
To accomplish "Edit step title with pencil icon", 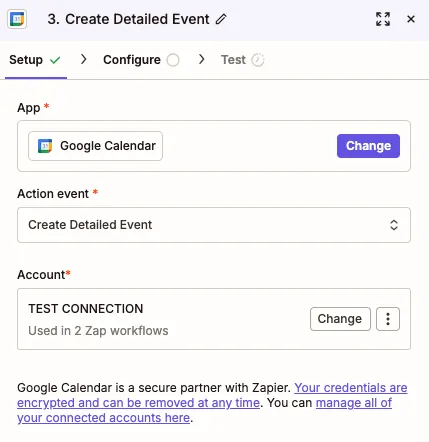I will (221, 19).
